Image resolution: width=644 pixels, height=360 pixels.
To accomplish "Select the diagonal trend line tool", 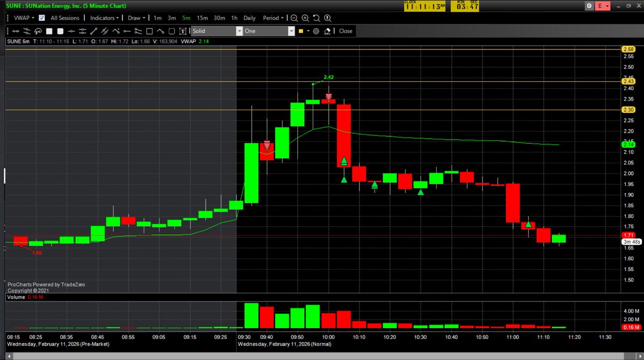I will coord(93,31).
